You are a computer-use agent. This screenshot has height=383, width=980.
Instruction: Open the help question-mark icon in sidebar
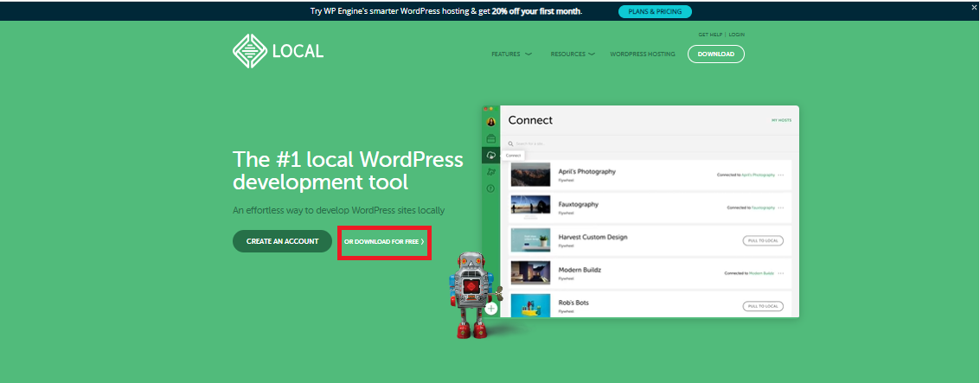pos(490,188)
